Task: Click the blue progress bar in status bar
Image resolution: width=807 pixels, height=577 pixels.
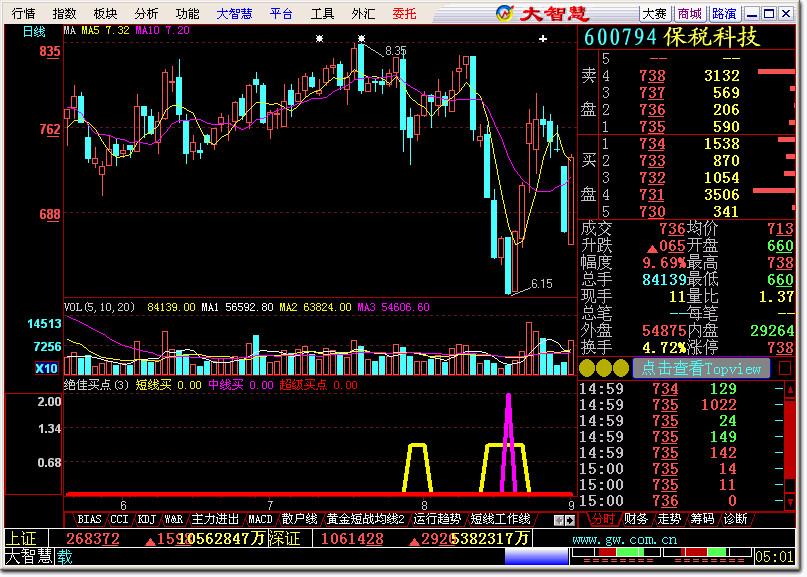Action: (x=537, y=556)
